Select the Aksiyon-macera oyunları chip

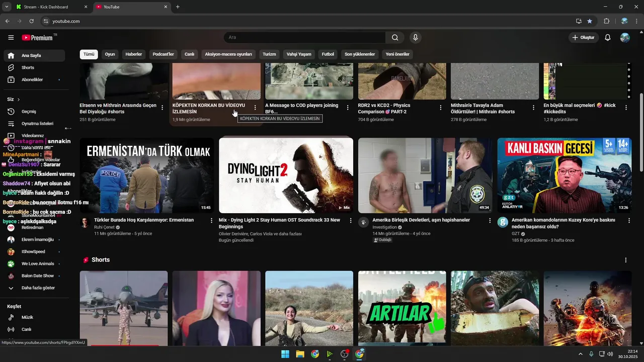pyautogui.click(x=228, y=54)
